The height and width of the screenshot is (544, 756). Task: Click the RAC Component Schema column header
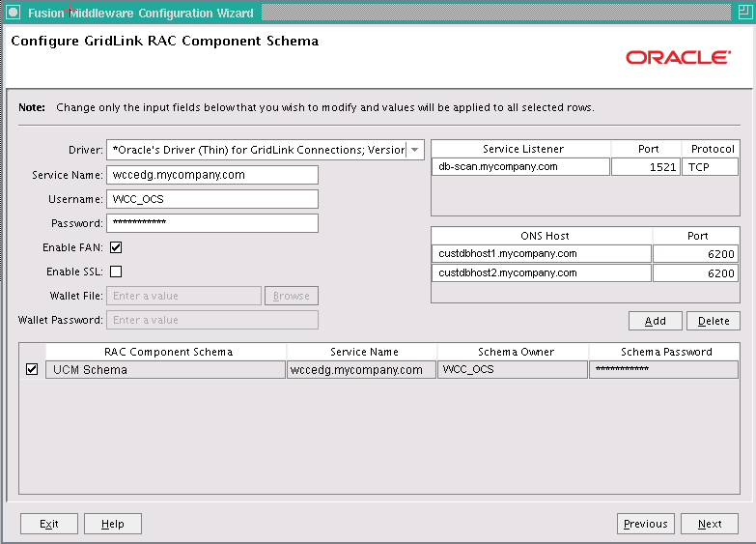166,352
